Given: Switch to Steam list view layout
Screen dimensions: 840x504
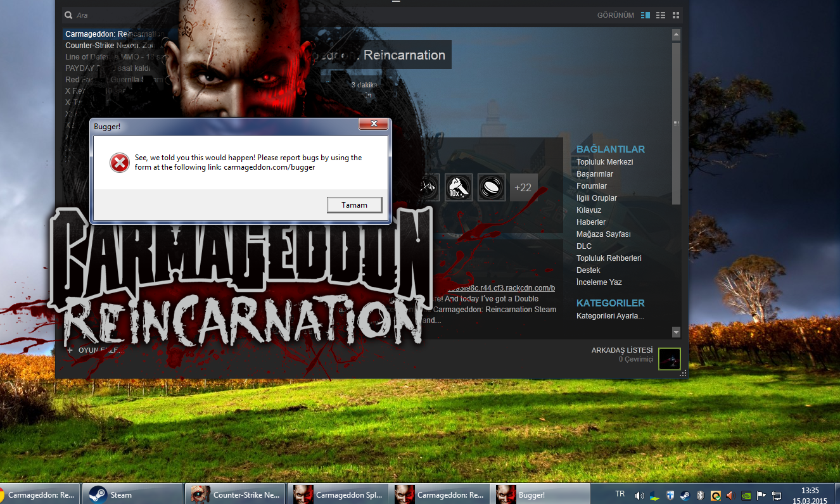Looking at the screenshot, I should click(x=661, y=15).
